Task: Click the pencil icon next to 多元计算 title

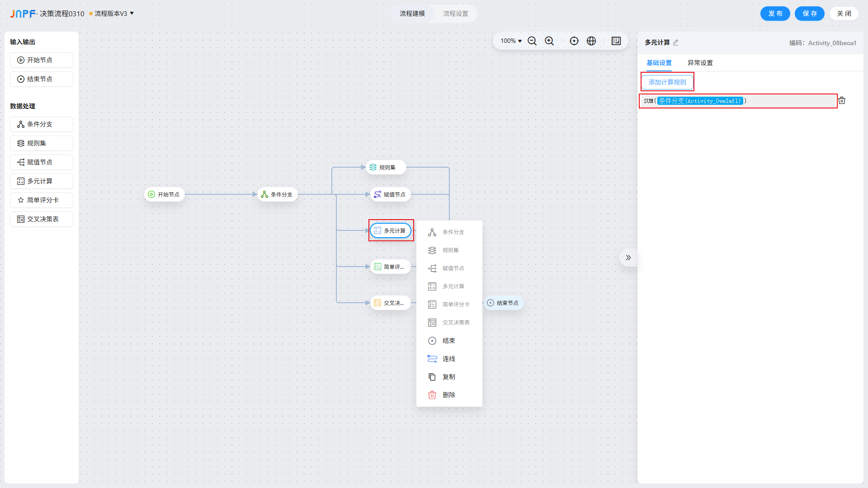Action: click(676, 42)
